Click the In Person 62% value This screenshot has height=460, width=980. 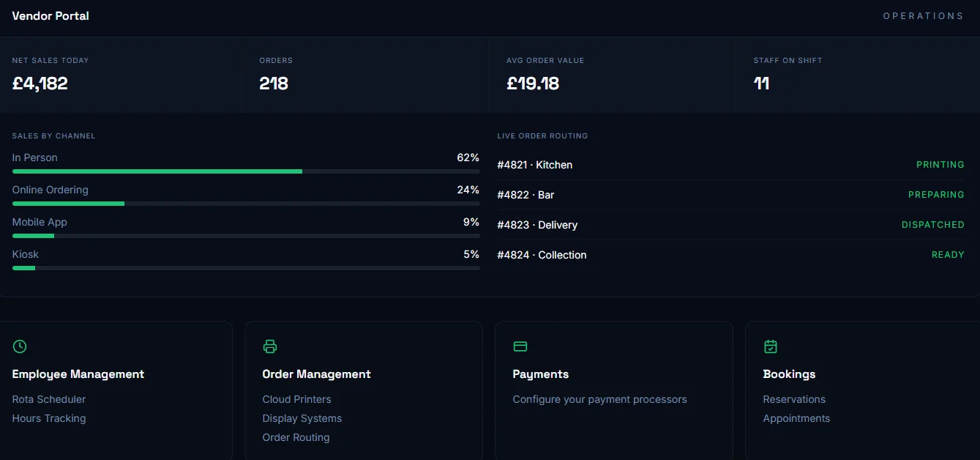468,157
